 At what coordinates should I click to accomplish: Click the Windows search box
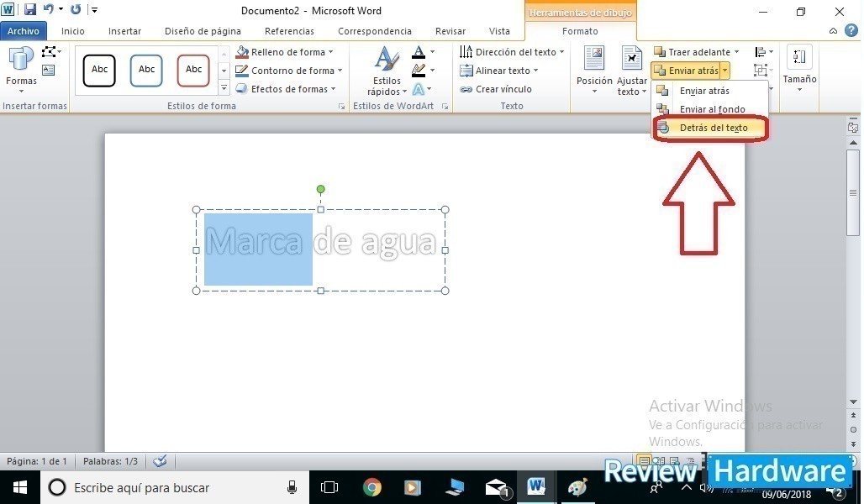tap(175, 487)
